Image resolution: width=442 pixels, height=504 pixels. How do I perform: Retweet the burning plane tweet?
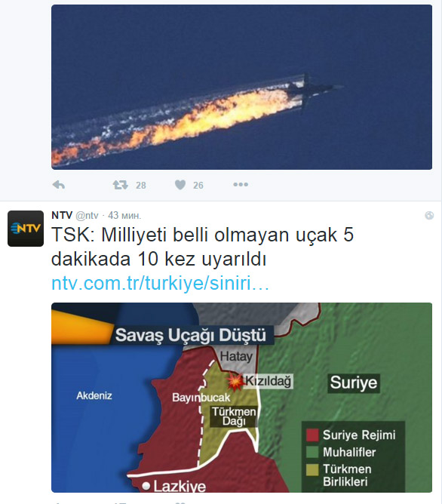[121, 185]
